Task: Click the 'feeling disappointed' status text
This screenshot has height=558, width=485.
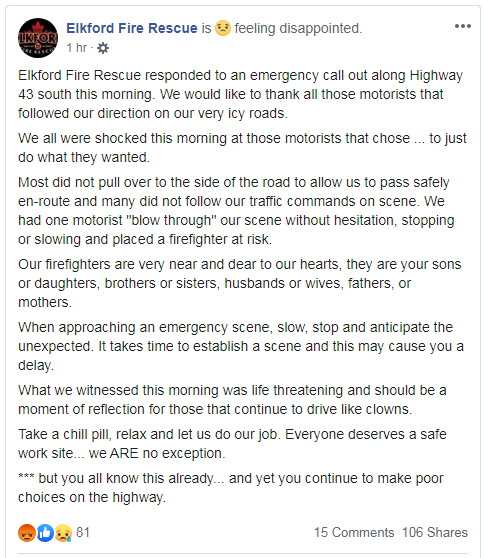Action: 298,28
